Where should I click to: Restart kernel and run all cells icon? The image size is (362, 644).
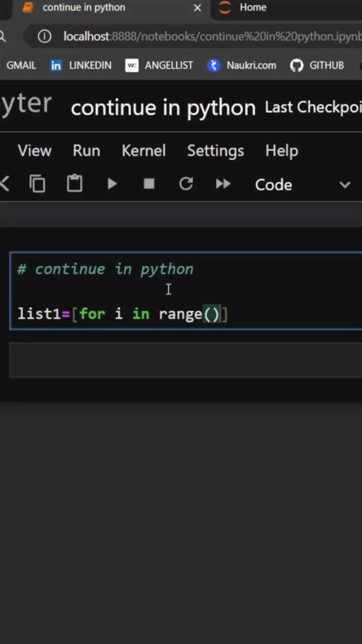click(x=223, y=184)
